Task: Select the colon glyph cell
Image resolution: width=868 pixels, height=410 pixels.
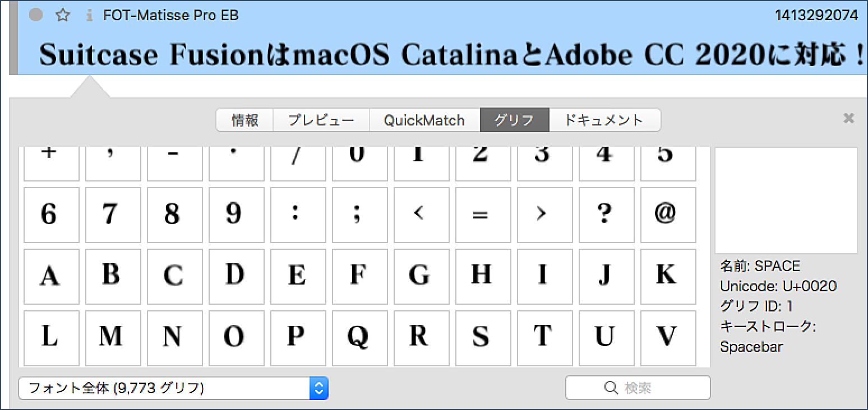Action: click(298, 215)
